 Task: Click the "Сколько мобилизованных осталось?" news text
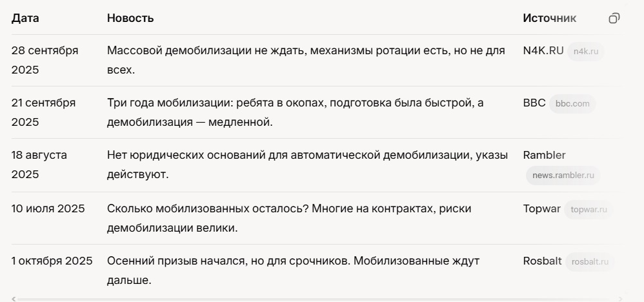(289, 218)
